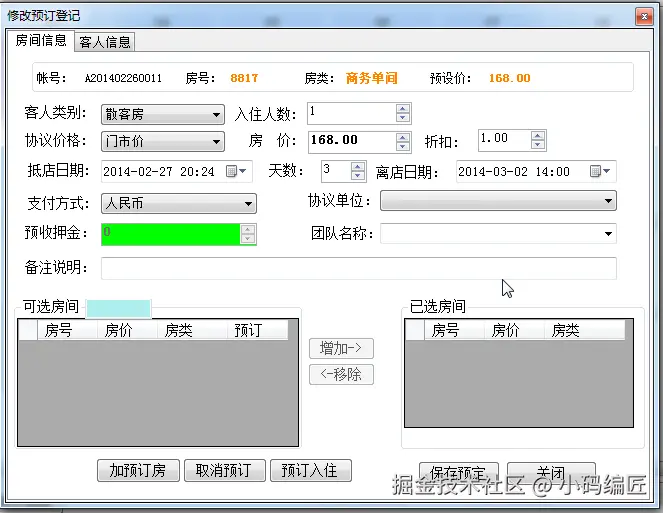Click the 入住人数 value field
This screenshot has width=663, height=513.
coord(352,113)
